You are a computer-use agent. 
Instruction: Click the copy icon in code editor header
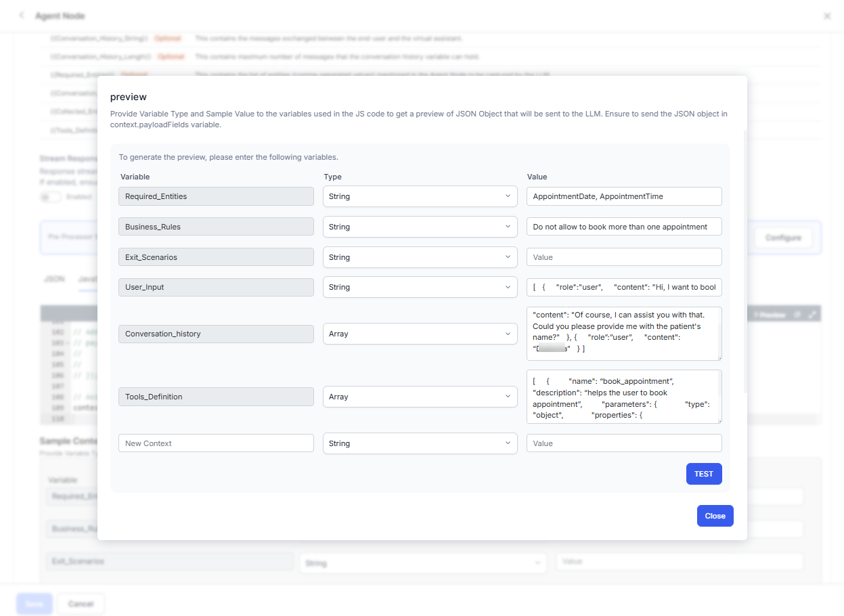pos(797,315)
